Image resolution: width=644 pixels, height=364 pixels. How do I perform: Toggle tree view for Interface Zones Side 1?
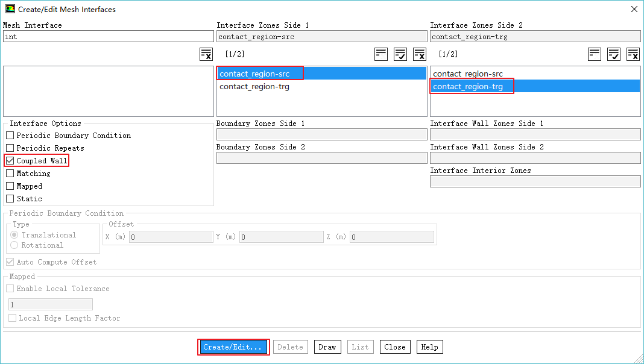(x=381, y=54)
